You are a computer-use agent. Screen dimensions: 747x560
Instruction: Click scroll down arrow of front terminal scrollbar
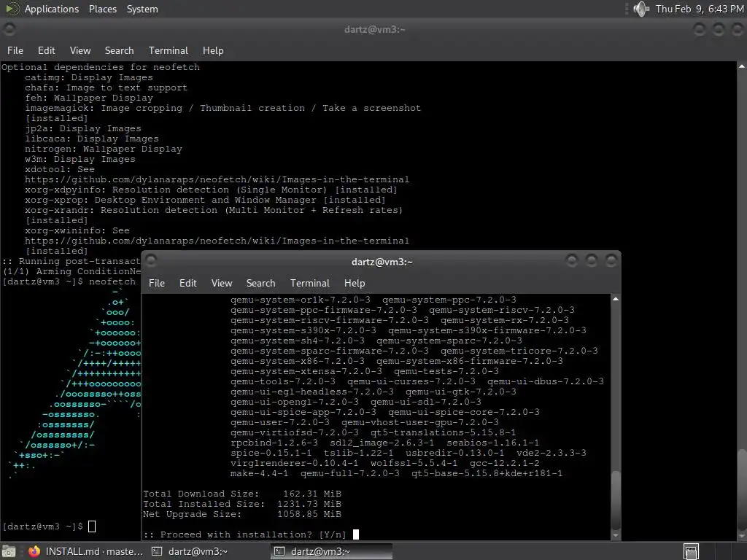tap(616, 535)
